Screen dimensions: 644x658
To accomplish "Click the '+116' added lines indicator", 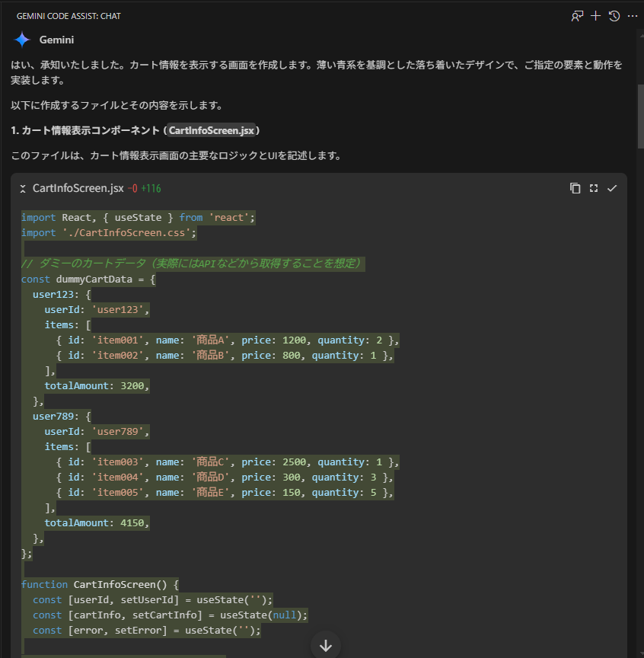I will (x=151, y=188).
